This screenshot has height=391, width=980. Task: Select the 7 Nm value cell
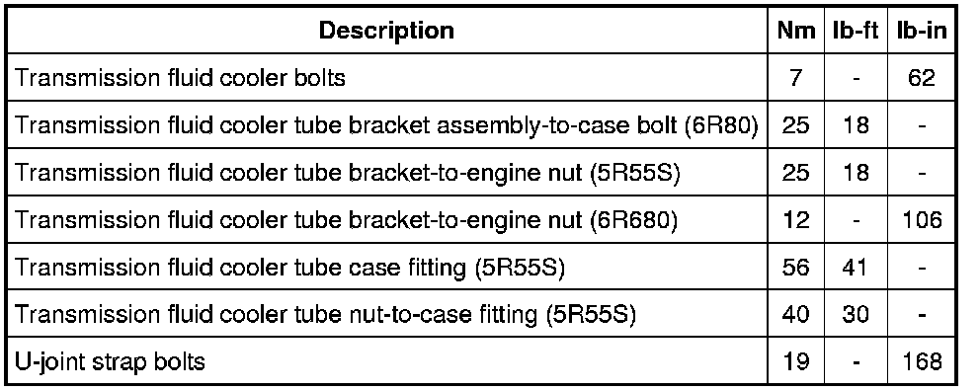(796, 78)
